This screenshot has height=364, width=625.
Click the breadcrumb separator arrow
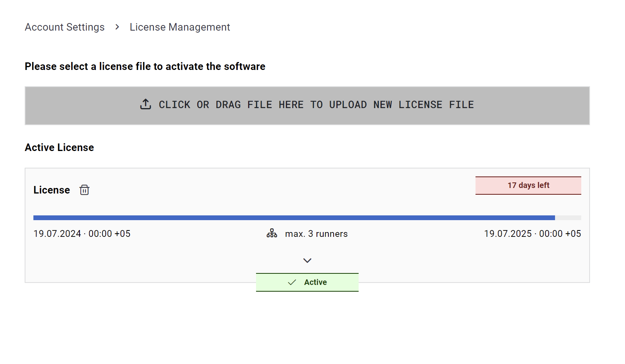(117, 27)
